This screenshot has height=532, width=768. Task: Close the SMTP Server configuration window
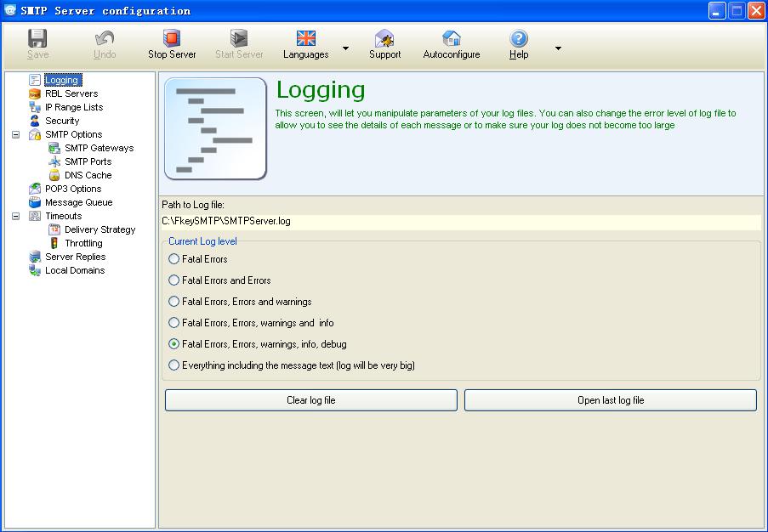point(756,11)
